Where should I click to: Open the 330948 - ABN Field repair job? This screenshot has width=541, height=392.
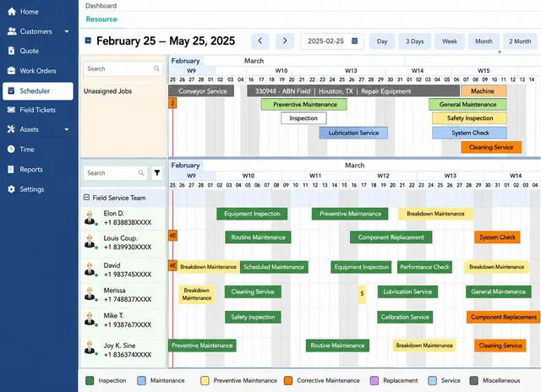pos(353,91)
